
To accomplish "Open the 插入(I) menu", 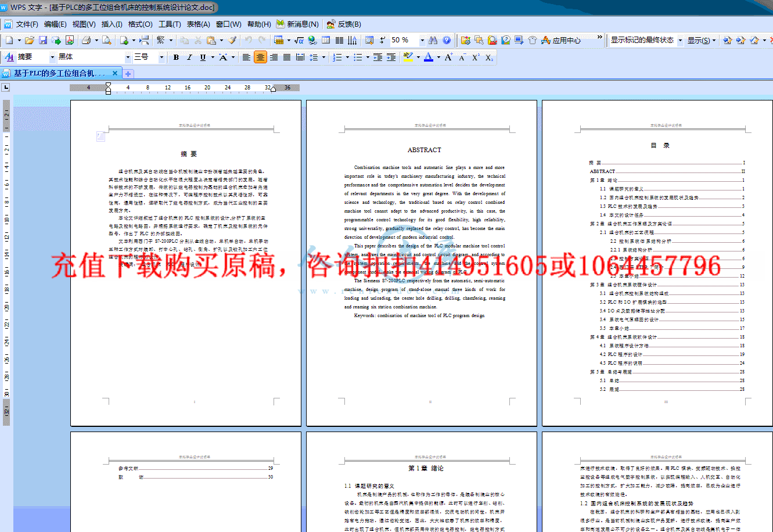I will coord(112,24).
